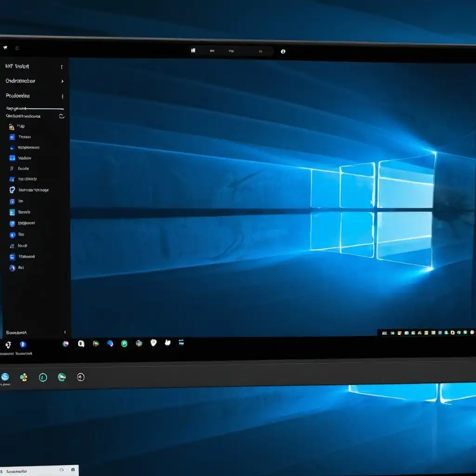Click the white shield icon on the taskbar

click(x=153, y=343)
